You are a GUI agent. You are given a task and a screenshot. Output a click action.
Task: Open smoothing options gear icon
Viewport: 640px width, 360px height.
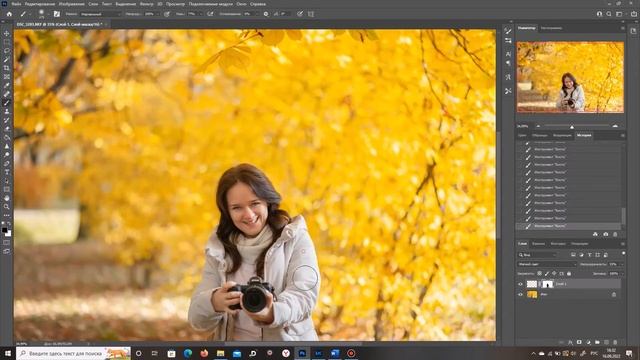(x=266, y=14)
